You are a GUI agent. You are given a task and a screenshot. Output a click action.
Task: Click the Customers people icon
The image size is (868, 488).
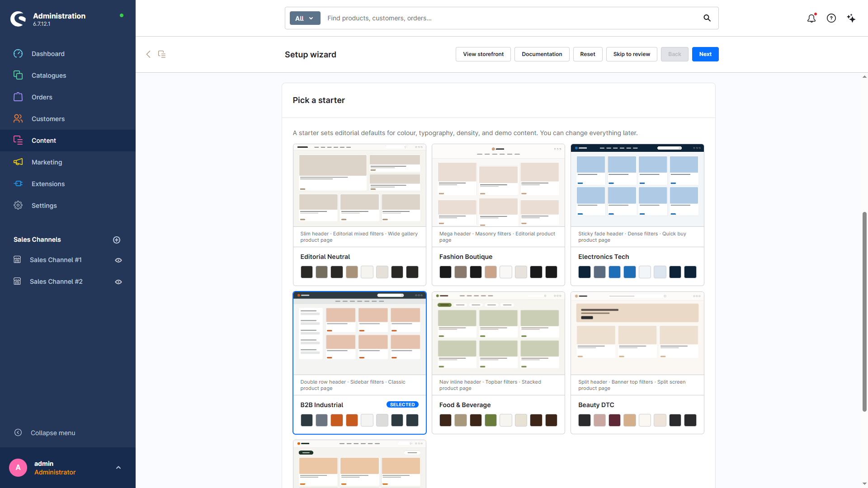coord(18,119)
